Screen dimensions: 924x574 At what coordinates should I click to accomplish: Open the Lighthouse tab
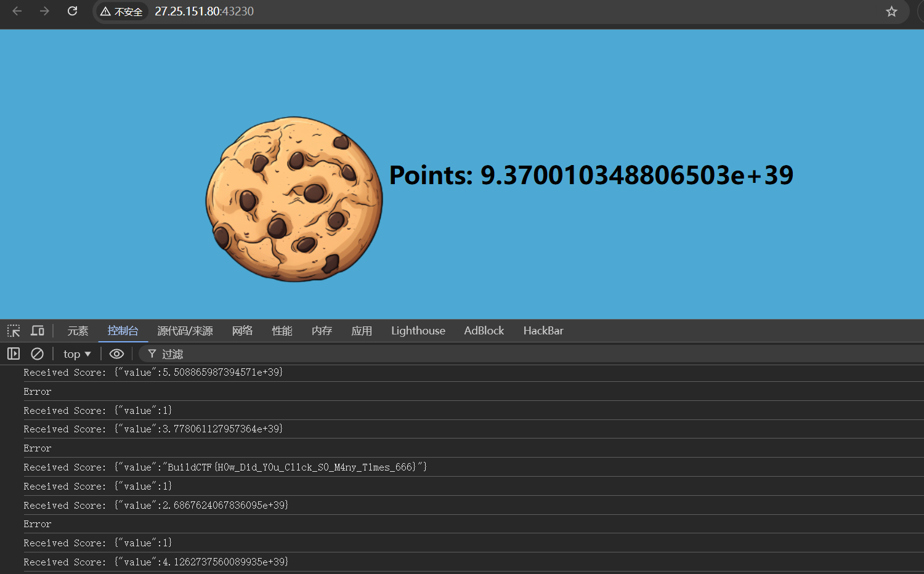coord(418,331)
